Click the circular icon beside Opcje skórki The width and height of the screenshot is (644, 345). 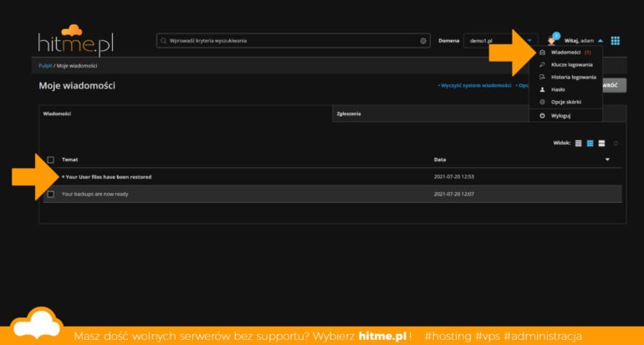[542, 102]
